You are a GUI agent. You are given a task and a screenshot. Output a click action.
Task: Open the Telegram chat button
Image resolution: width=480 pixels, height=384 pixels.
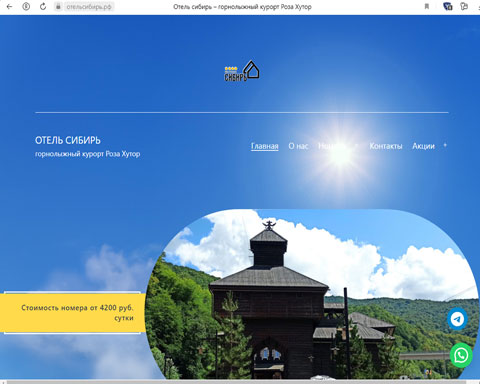click(457, 319)
